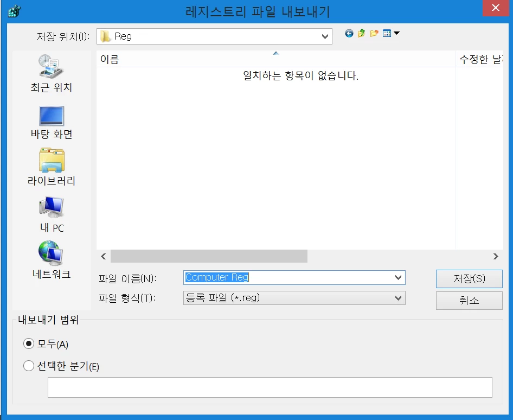The image size is (513, 420).
Task: Open 네트워크 in the places bar
Action: [x=52, y=260]
